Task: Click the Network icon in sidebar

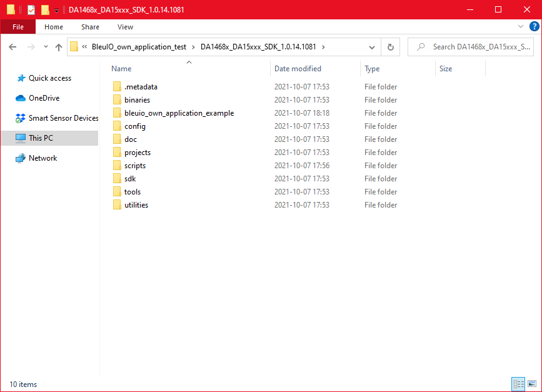Action: (x=21, y=158)
